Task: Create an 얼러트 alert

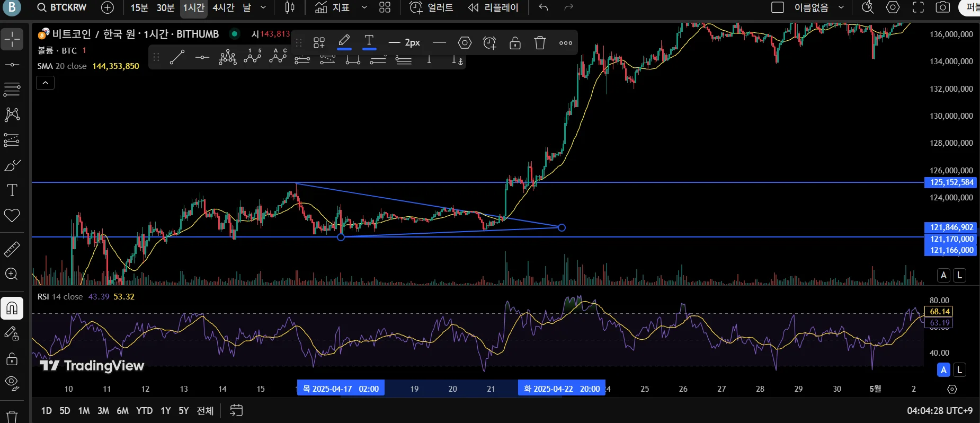Action: pyautogui.click(x=432, y=7)
